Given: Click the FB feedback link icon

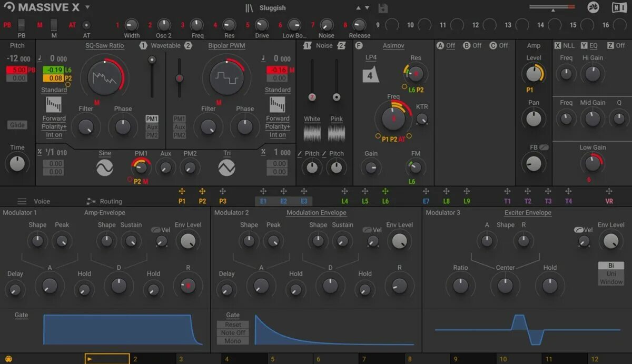Looking at the screenshot, I should coord(544,147).
